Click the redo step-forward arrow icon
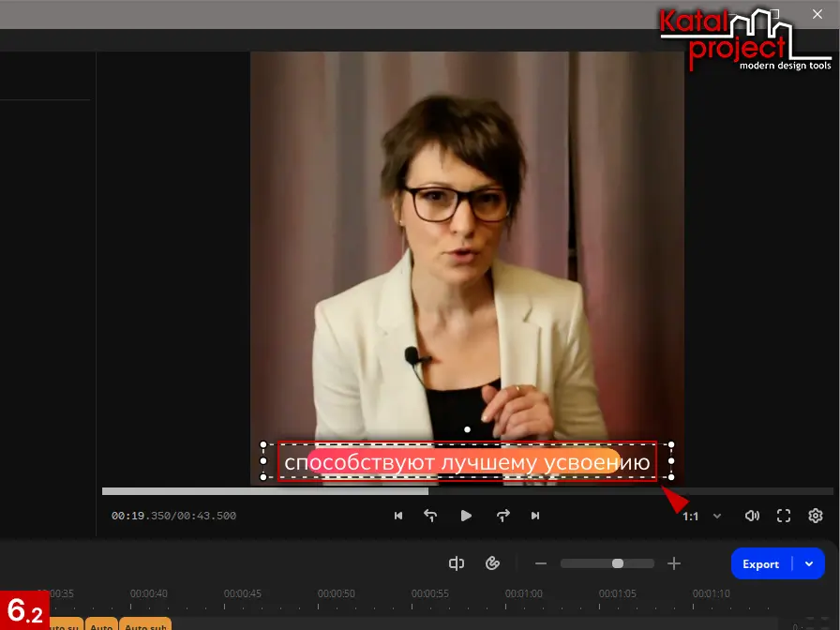The image size is (840, 630). click(x=502, y=516)
